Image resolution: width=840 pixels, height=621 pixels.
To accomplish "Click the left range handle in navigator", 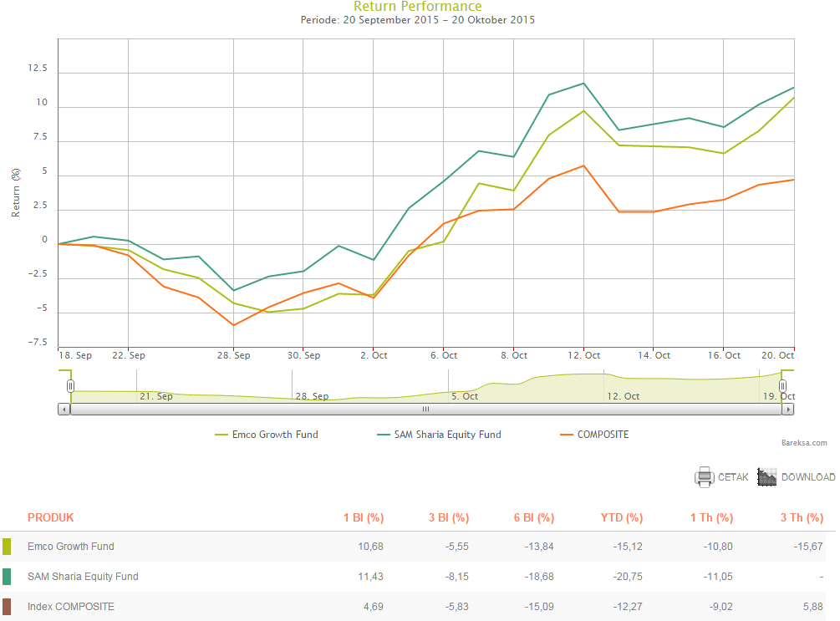I will (x=71, y=385).
